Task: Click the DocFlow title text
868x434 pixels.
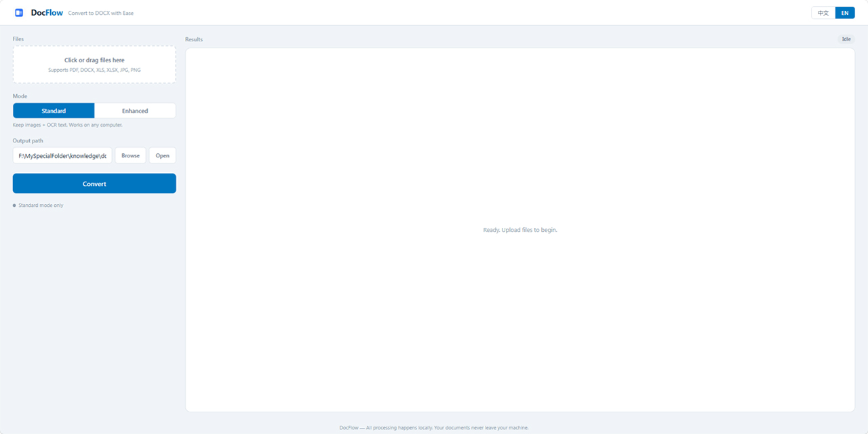Action: click(x=47, y=13)
